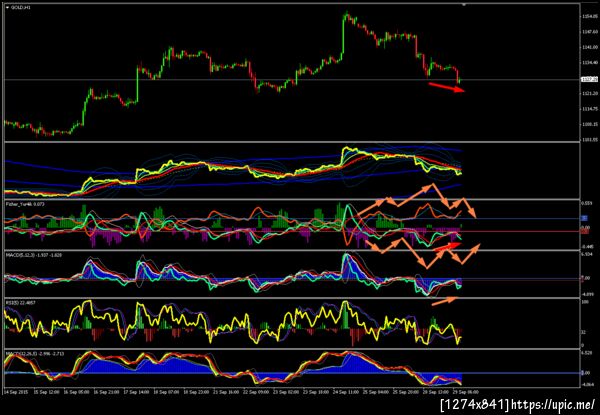
Task: Select the upper orange zigzag arrow tip
Action: pos(474,215)
